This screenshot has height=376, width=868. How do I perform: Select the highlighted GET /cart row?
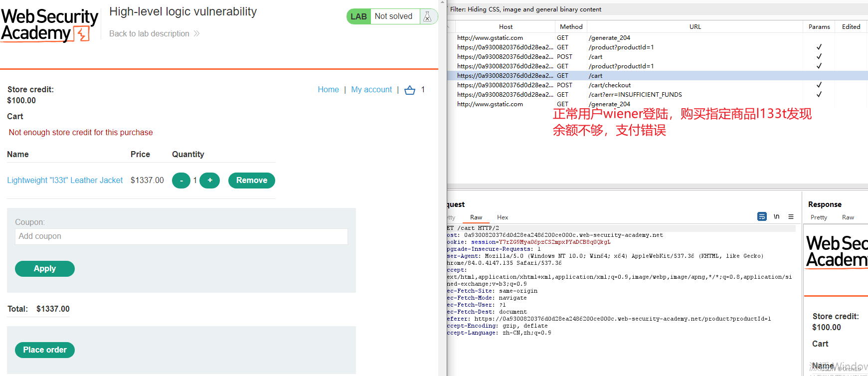click(658, 76)
